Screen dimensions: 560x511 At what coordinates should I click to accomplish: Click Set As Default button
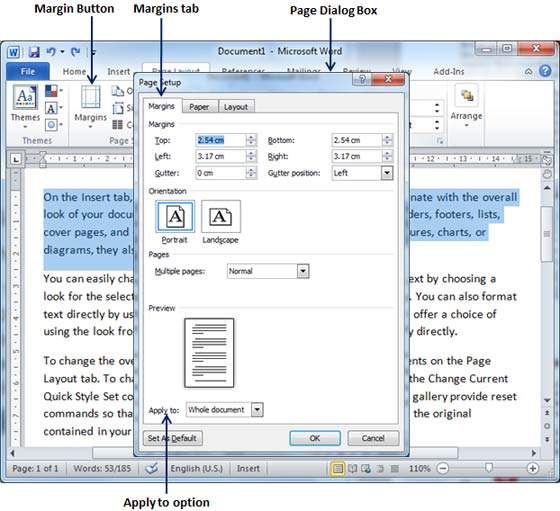click(x=172, y=438)
